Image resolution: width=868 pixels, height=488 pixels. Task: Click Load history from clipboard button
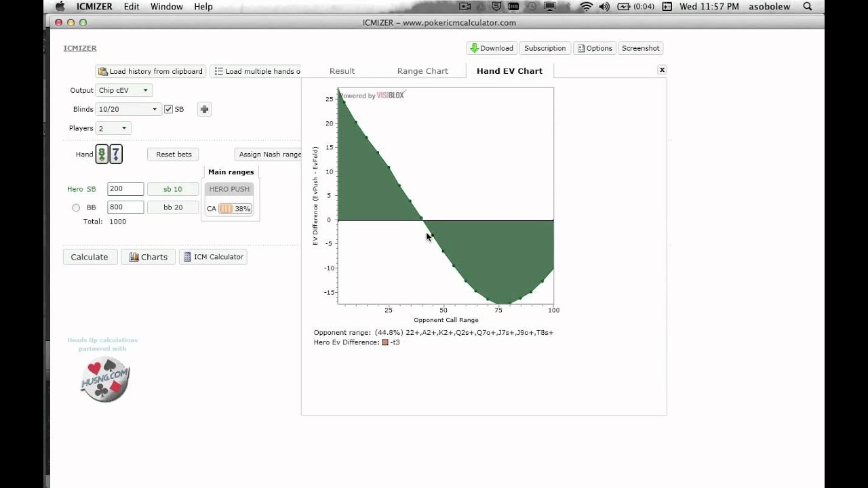[x=151, y=71]
